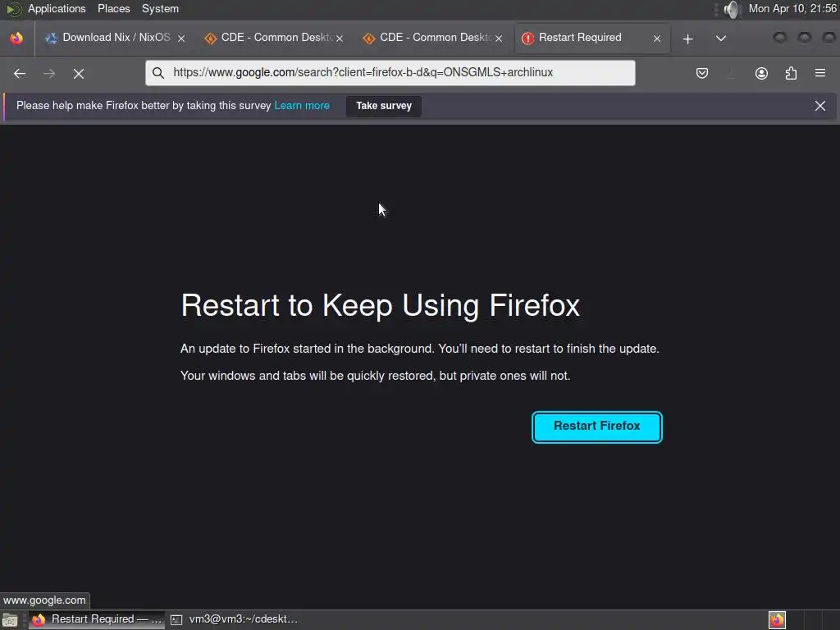
Task: Focus the URL address bar
Action: tap(390, 73)
